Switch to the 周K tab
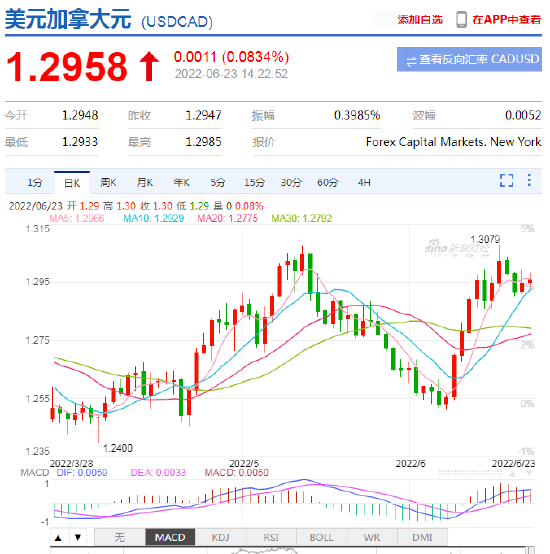 (x=108, y=183)
